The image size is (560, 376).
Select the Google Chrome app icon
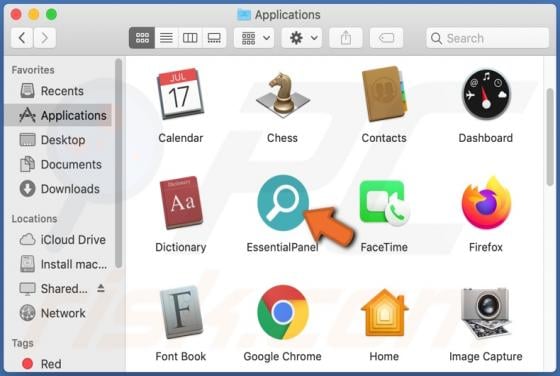click(282, 312)
